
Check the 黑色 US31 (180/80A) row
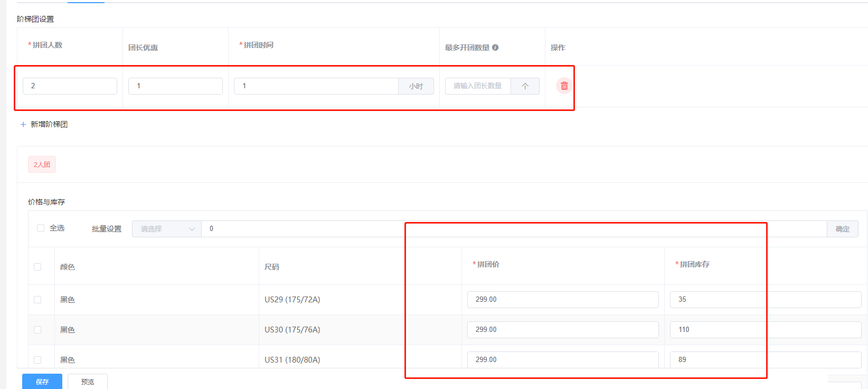[x=37, y=360]
